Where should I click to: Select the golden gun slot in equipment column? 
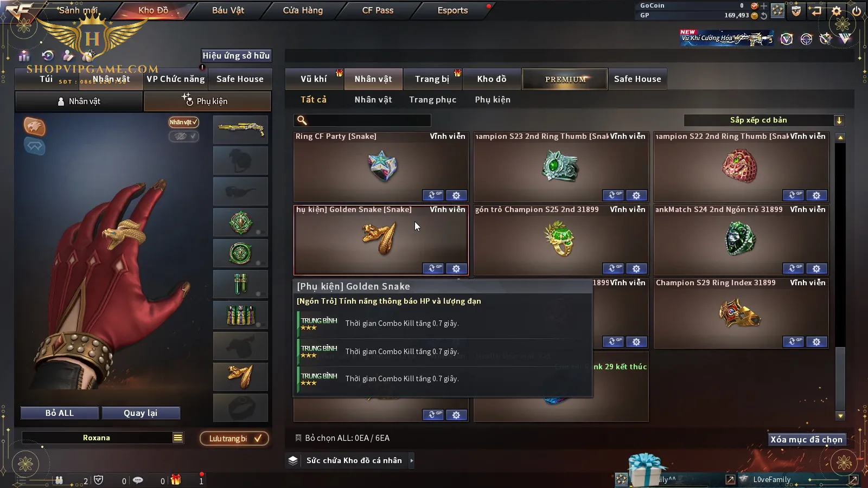pos(240,130)
